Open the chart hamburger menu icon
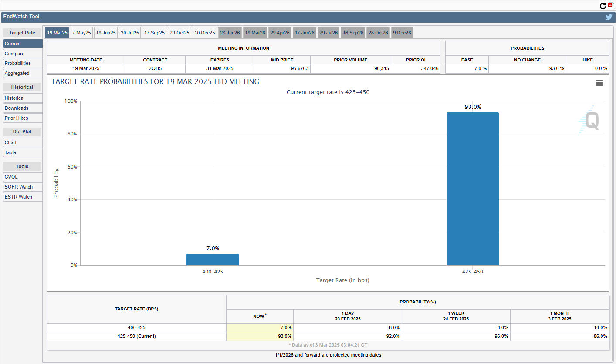 [599, 83]
